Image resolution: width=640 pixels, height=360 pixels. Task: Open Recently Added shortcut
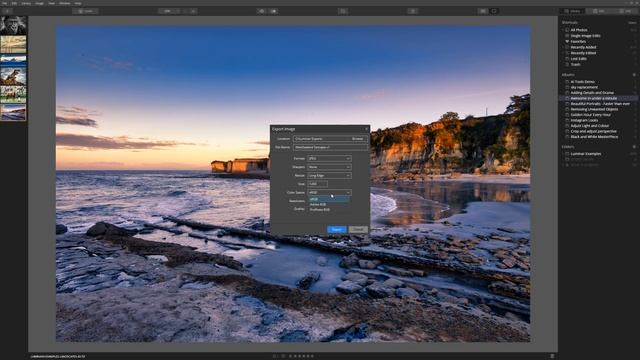pyautogui.click(x=583, y=47)
